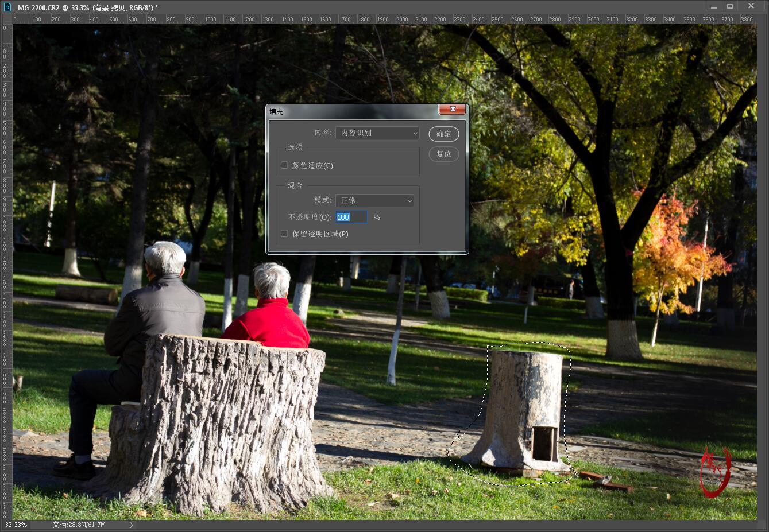Viewport: 769px width, 532px height.
Task: Expand the 模式 blend mode dropdown
Action: (x=374, y=200)
